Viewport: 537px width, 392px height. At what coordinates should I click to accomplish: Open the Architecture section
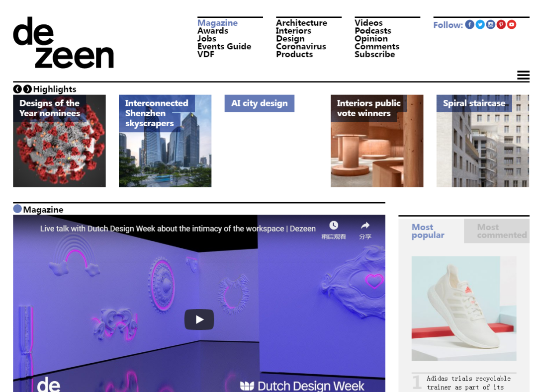tap(301, 23)
